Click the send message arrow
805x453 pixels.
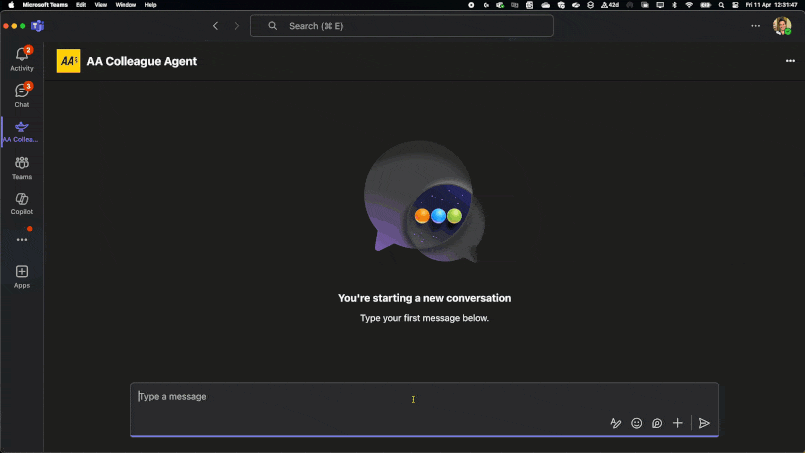704,423
